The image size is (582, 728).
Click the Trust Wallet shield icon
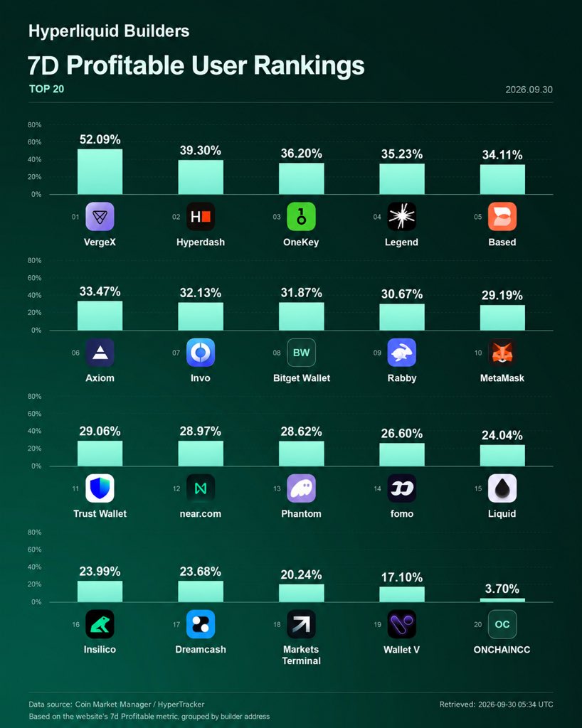coord(100,488)
